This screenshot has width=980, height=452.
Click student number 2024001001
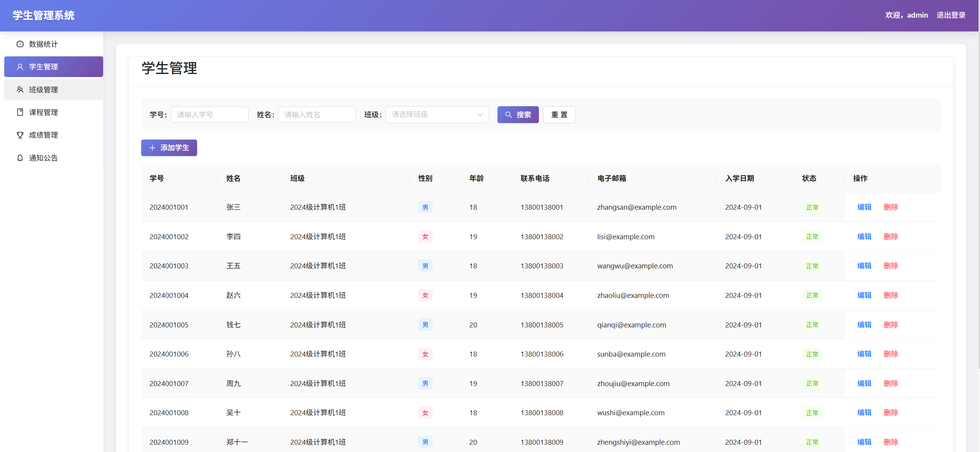[x=169, y=207]
